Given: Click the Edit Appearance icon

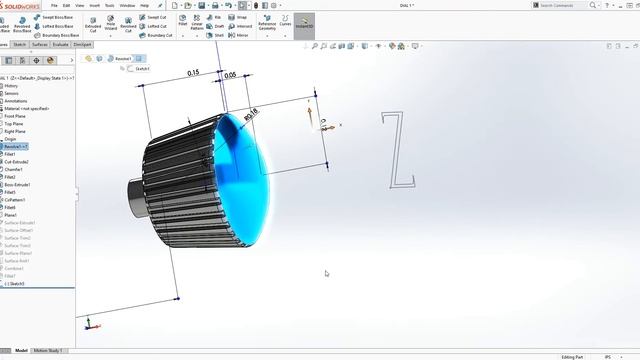Looking at the screenshot, I should 392,46.
